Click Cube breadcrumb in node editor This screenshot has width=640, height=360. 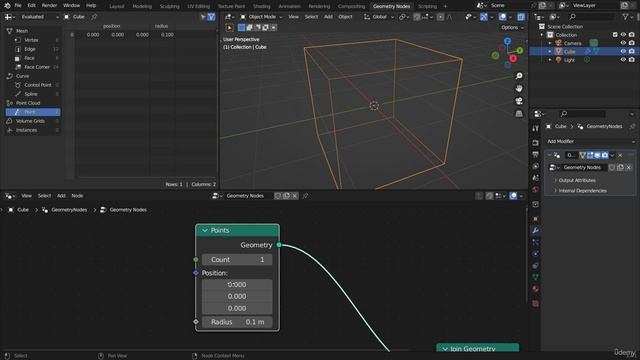(23, 210)
